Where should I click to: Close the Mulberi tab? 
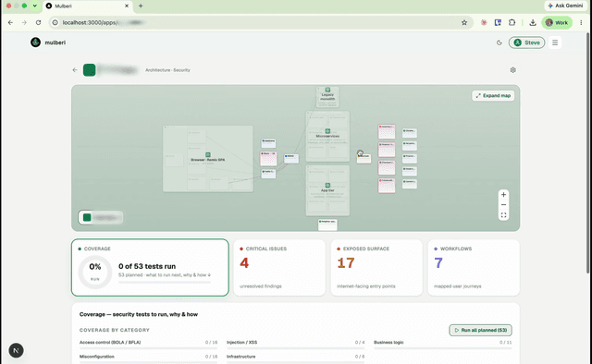tap(127, 6)
